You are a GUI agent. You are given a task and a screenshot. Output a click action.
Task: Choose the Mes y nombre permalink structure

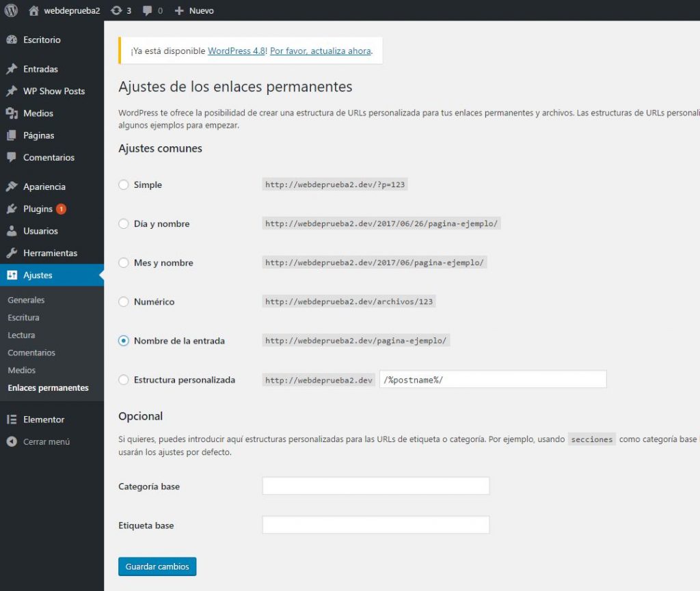[124, 263]
